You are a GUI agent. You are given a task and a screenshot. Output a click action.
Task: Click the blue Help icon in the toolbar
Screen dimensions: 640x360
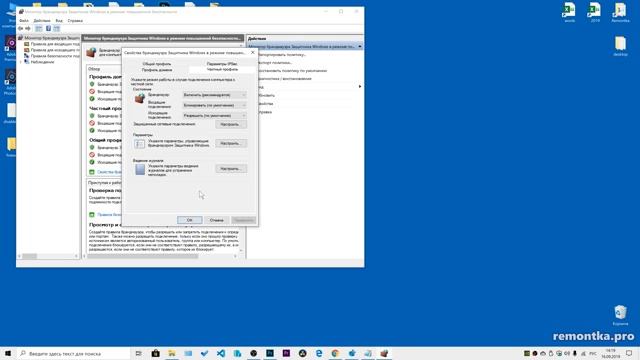tap(48, 29)
